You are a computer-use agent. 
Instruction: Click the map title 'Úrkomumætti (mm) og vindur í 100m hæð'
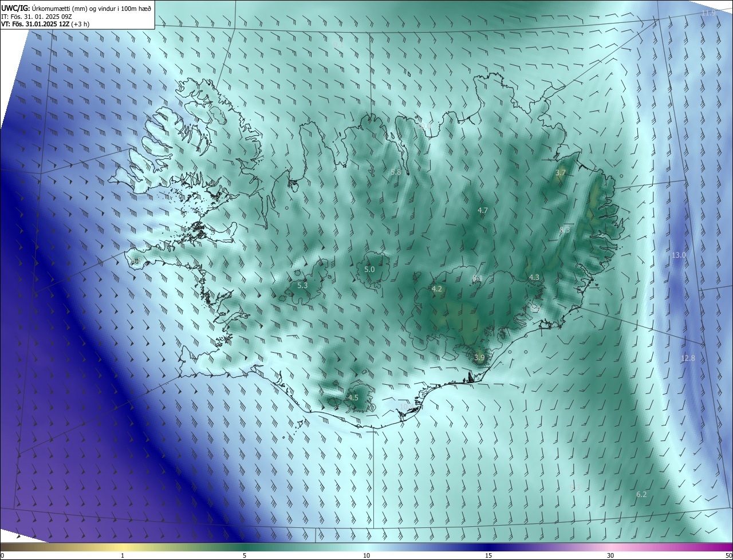pos(92,8)
